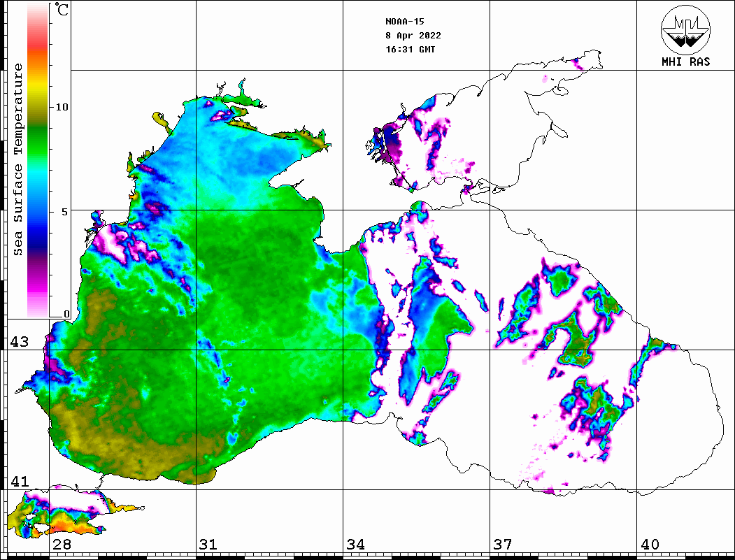The width and height of the screenshot is (735, 560).
Task: Click the °C unit label on the legend
Action: pyautogui.click(x=62, y=9)
